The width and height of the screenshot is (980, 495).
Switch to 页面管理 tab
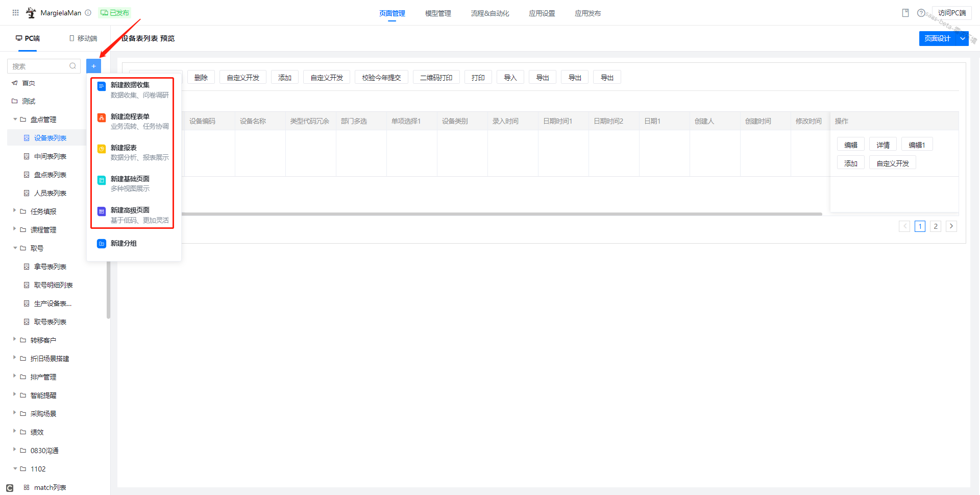(x=392, y=13)
